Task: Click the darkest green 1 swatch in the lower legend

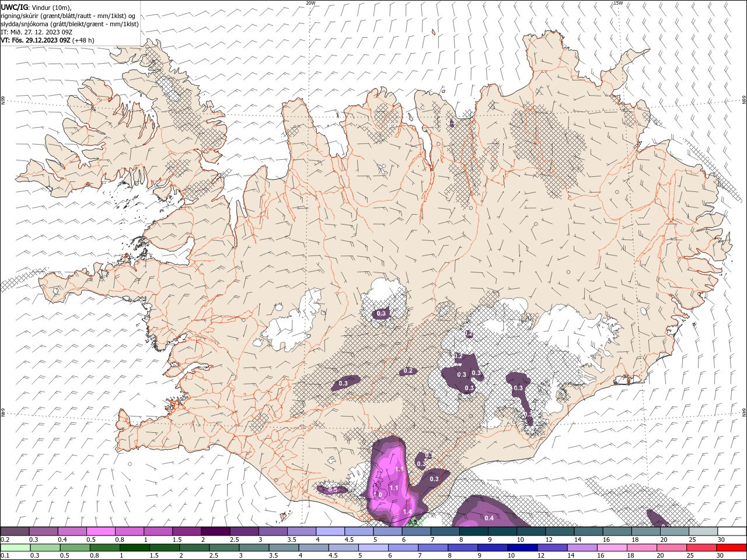Action: (134, 548)
